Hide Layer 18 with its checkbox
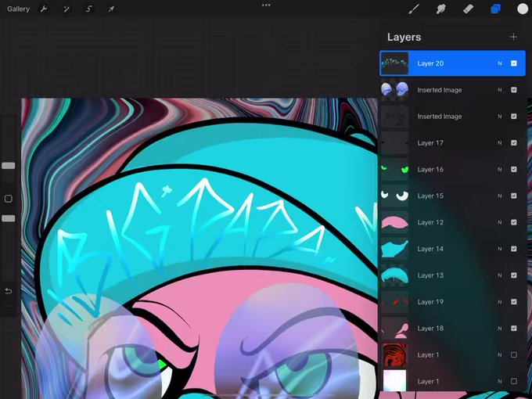 (x=514, y=328)
